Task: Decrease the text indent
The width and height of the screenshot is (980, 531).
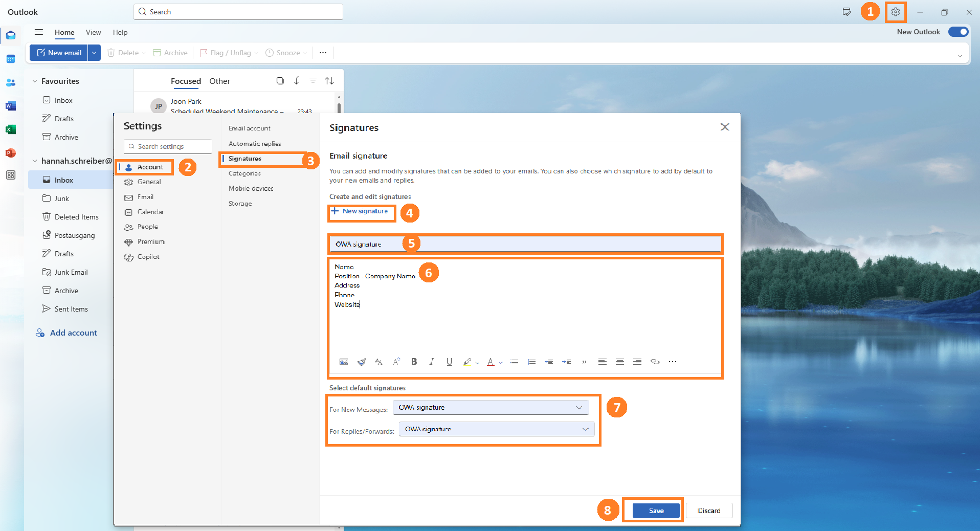Action: point(549,362)
